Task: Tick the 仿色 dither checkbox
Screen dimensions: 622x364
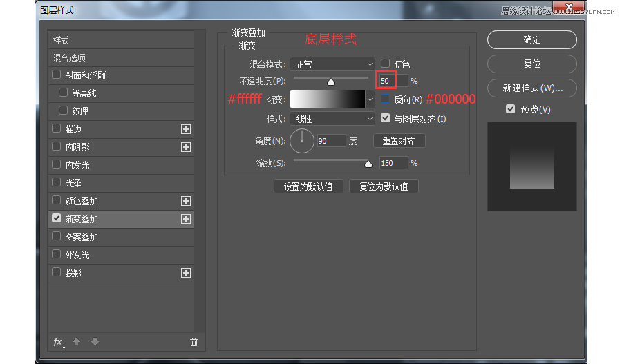Action: (x=385, y=64)
